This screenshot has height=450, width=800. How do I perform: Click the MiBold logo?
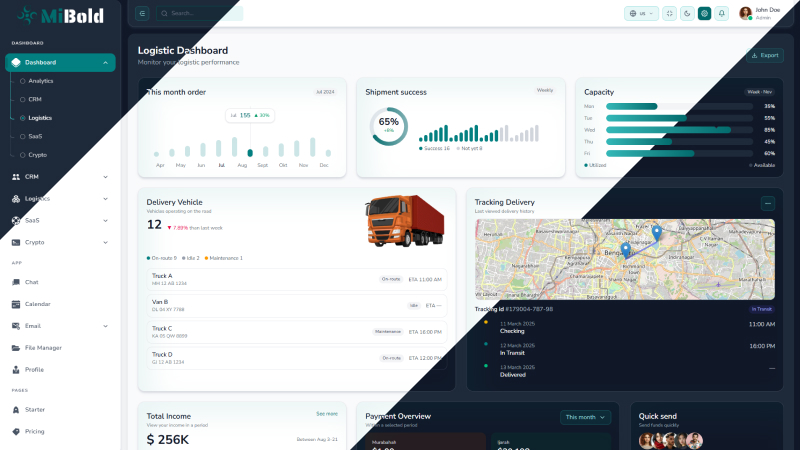pyautogui.click(x=60, y=16)
